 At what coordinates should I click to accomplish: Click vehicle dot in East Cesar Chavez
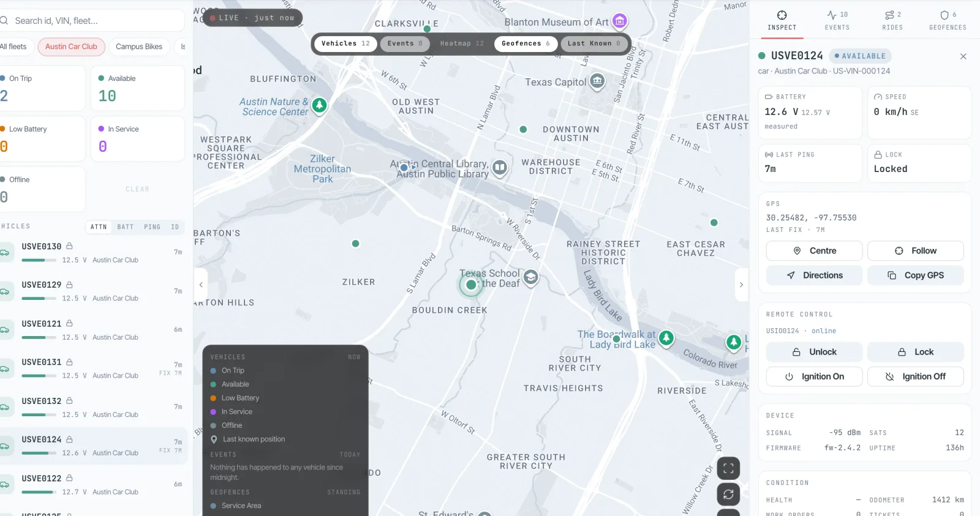714,223
